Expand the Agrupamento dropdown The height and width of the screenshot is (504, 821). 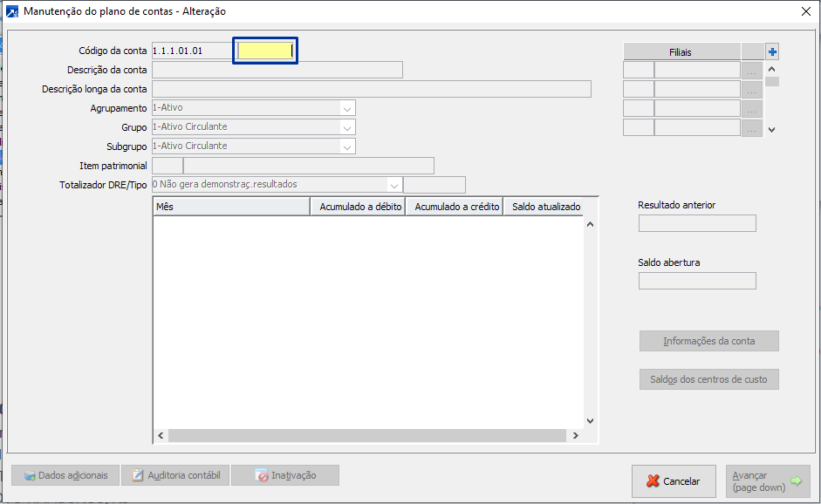347,108
